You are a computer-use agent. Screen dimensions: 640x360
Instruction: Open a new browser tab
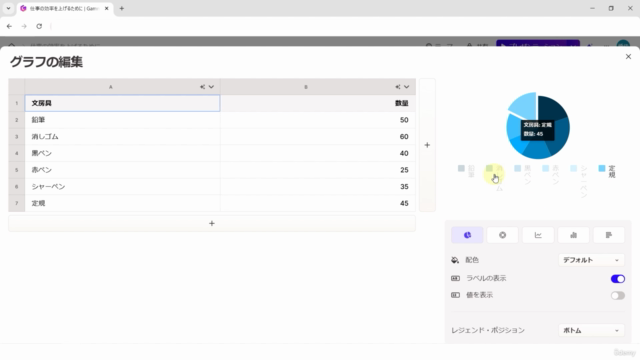(x=122, y=8)
